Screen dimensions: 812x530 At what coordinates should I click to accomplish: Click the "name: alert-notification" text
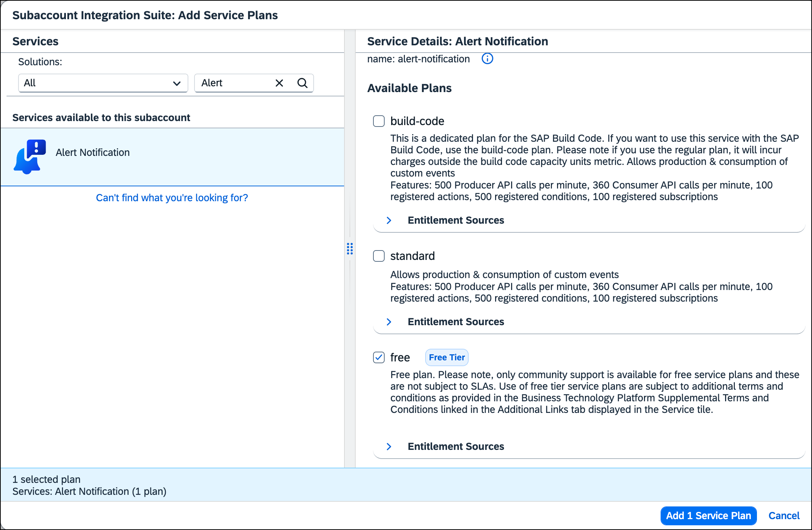[418, 59]
